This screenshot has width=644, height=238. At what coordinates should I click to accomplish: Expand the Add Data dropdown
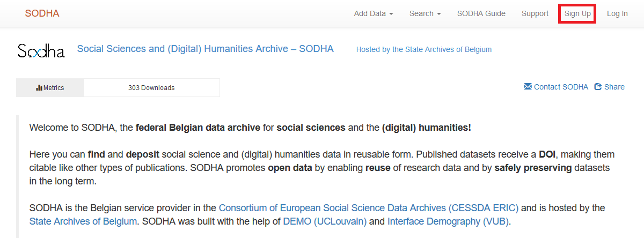[x=374, y=13]
